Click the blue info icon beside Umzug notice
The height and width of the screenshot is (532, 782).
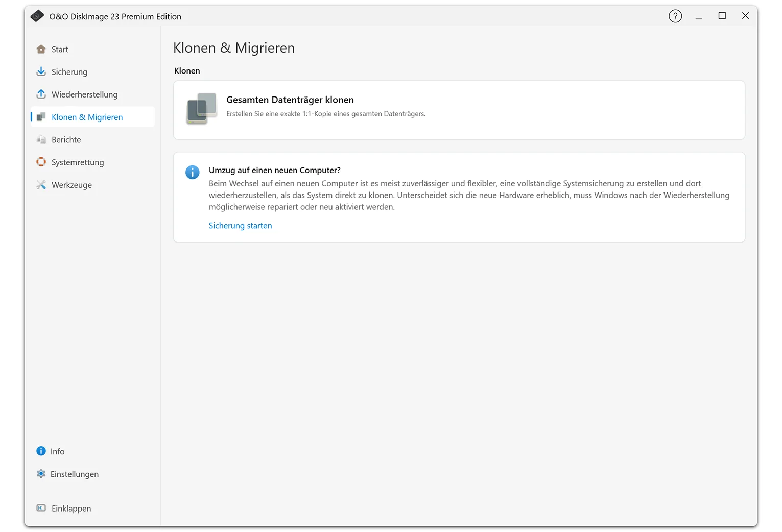pyautogui.click(x=193, y=172)
